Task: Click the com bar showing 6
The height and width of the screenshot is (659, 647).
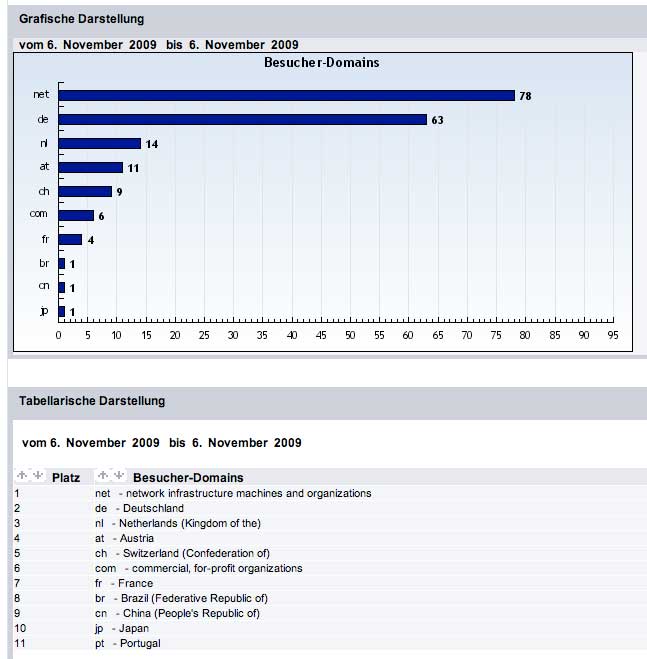Action: pyautogui.click(x=76, y=215)
